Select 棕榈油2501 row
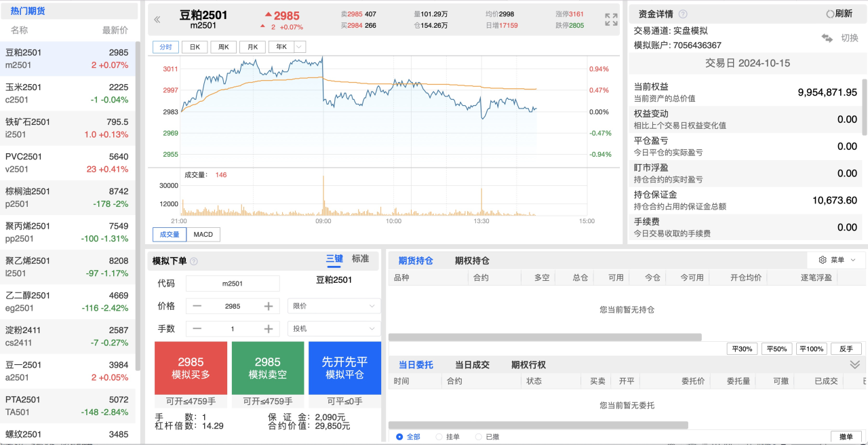 point(67,197)
